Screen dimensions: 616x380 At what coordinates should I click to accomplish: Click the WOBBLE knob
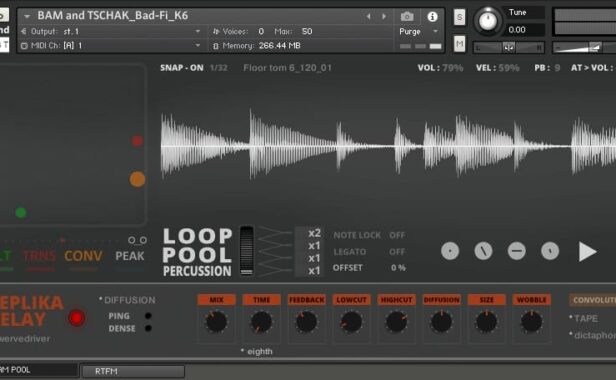tap(532, 322)
